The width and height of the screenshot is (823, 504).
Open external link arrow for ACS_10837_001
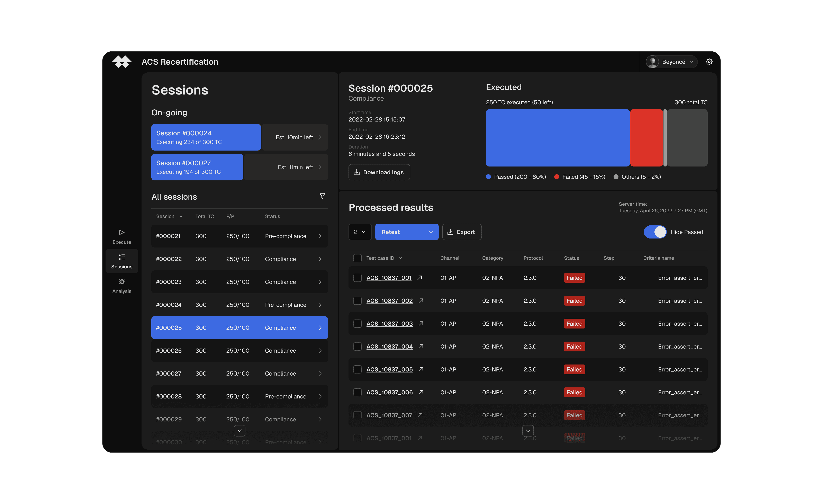click(419, 278)
